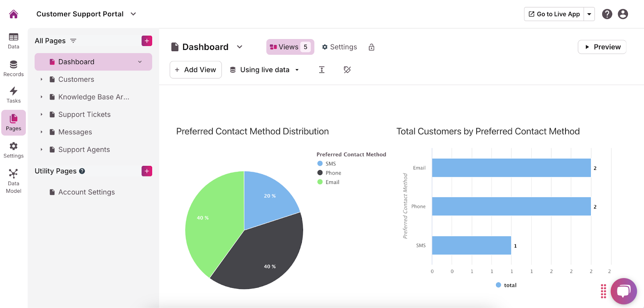The image size is (644, 308).
Task: Open the Views tab
Action: click(290, 47)
